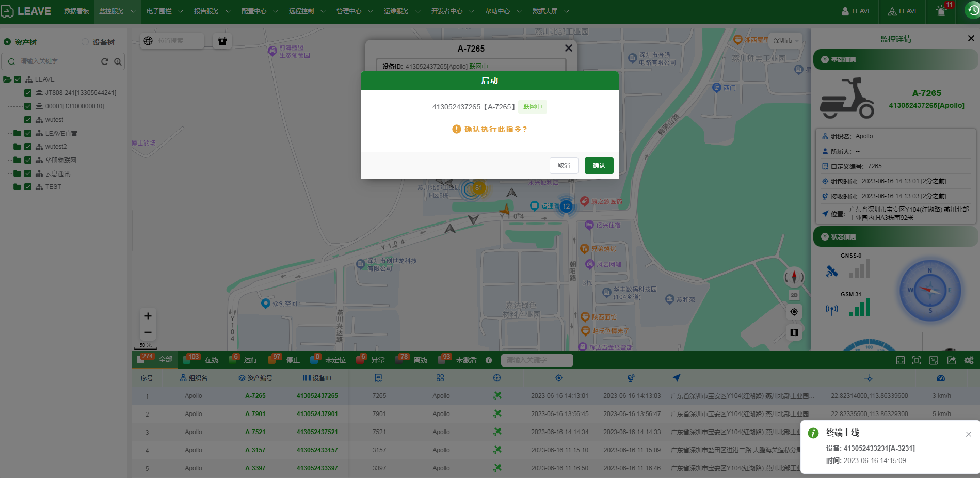Click the asset keyword search input field

[57, 61]
